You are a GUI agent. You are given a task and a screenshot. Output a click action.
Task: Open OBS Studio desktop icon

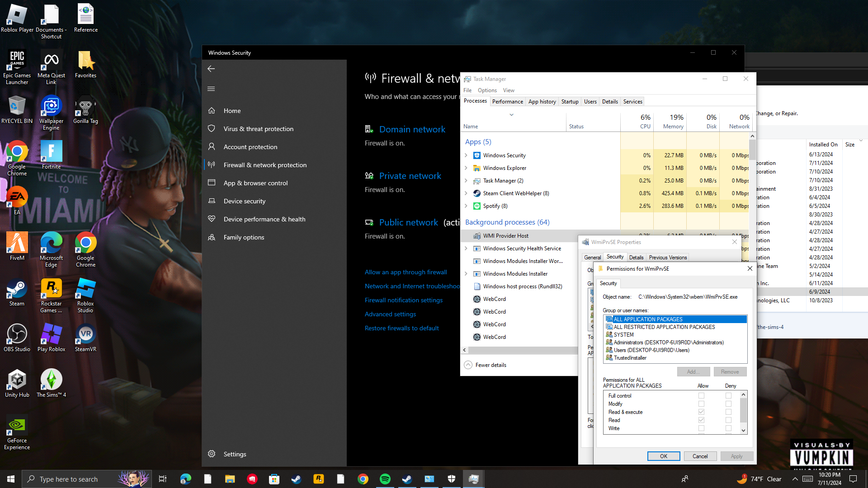[x=17, y=338]
